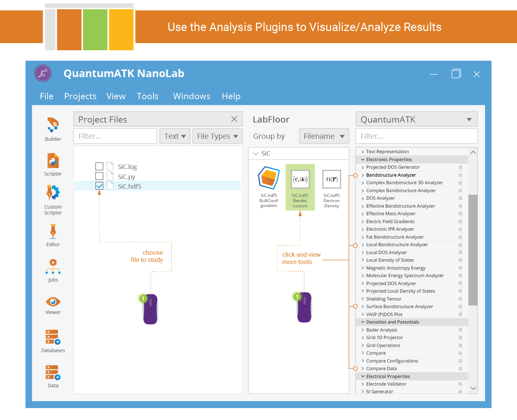
Task: Click the plugin panel filter field
Action: click(416, 136)
